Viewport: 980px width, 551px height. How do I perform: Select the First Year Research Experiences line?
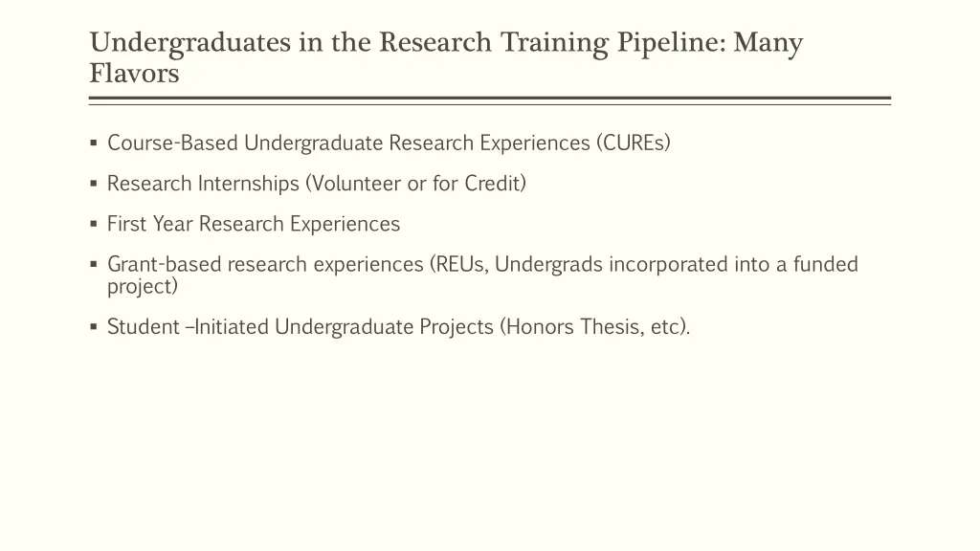[x=254, y=225]
